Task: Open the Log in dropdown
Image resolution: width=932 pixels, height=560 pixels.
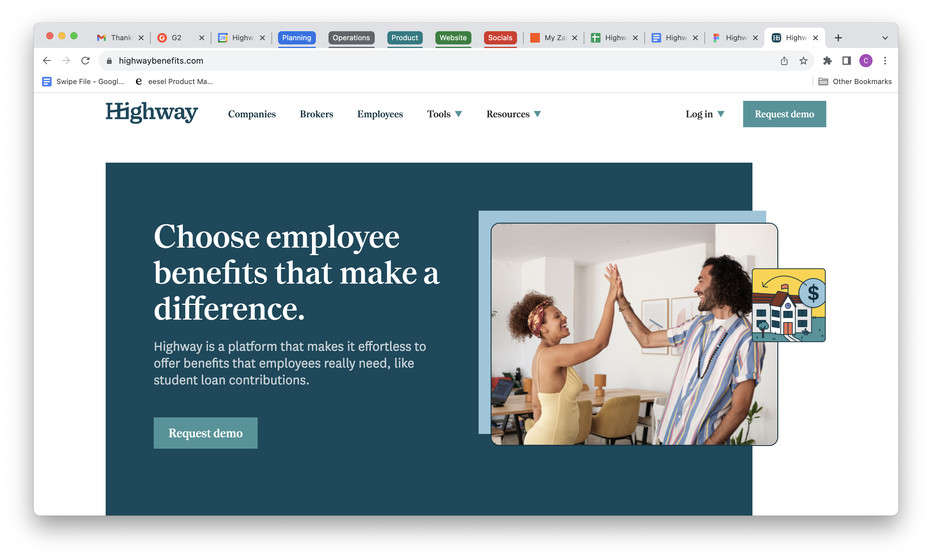Action: pyautogui.click(x=705, y=114)
